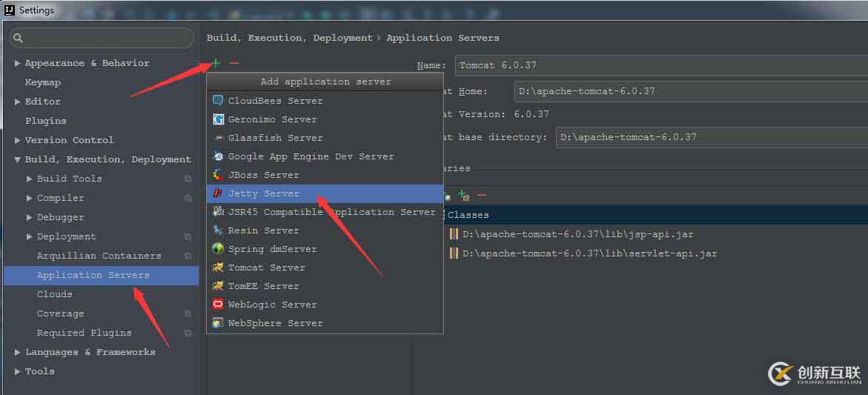The width and height of the screenshot is (868, 395).
Task: Expand the Compiler node
Action: point(30,198)
